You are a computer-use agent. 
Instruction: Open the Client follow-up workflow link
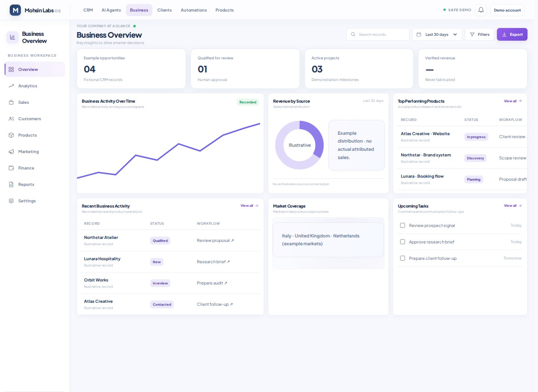coord(215,304)
